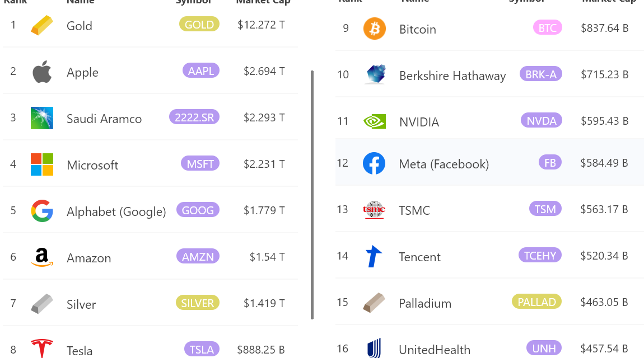This screenshot has height=358, width=644.
Task: Select the BTC symbol badge
Action: (x=547, y=27)
